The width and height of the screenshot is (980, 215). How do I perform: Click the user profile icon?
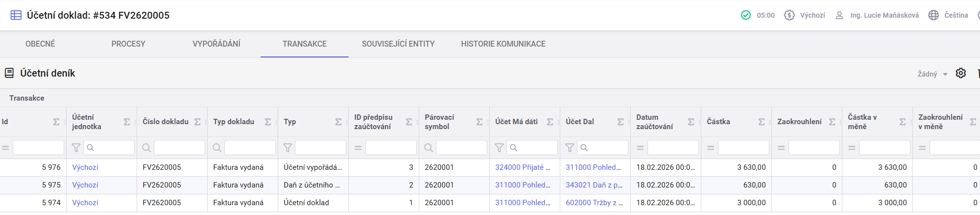839,15
